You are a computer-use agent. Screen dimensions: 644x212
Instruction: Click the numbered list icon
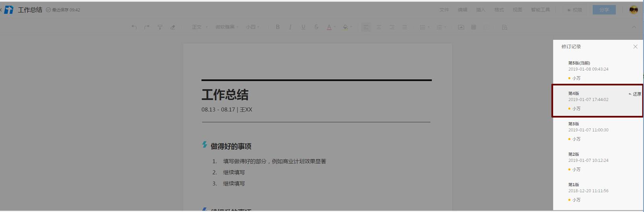click(439, 27)
